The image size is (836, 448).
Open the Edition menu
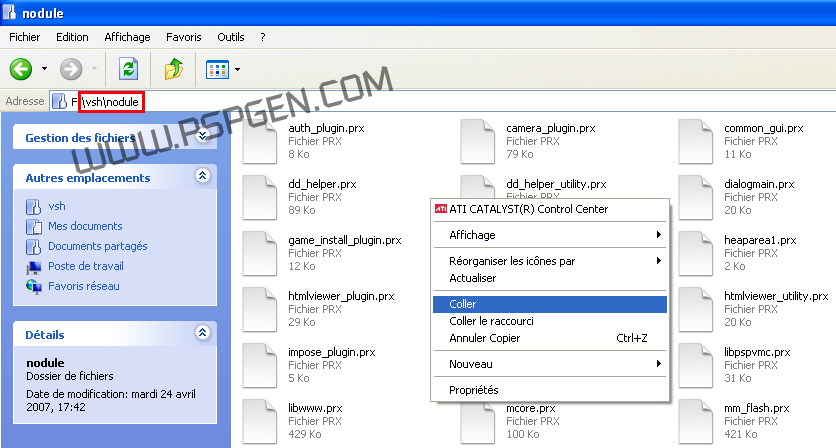coord(72,37)
